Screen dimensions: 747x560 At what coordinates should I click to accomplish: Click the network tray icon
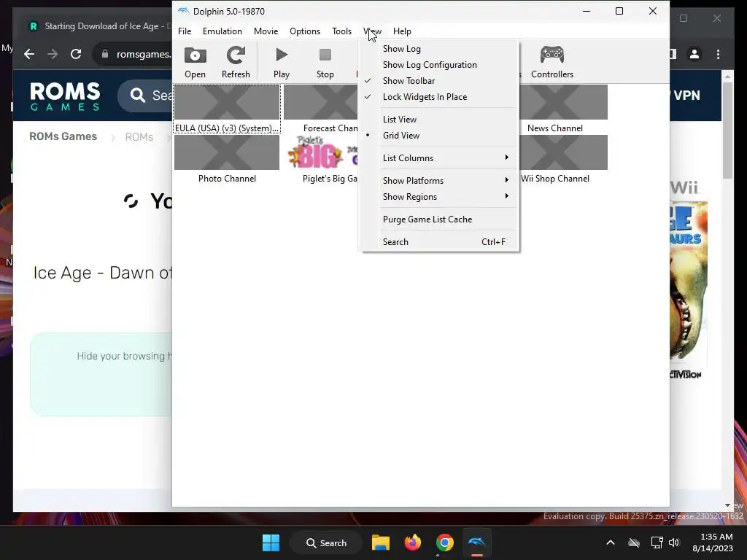(657, 542)
